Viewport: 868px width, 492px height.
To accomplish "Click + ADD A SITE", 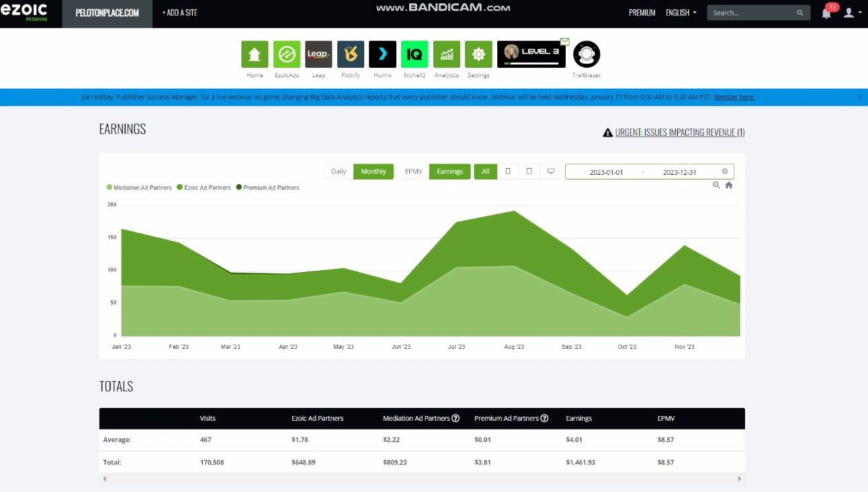I will (x=179, y=13).
